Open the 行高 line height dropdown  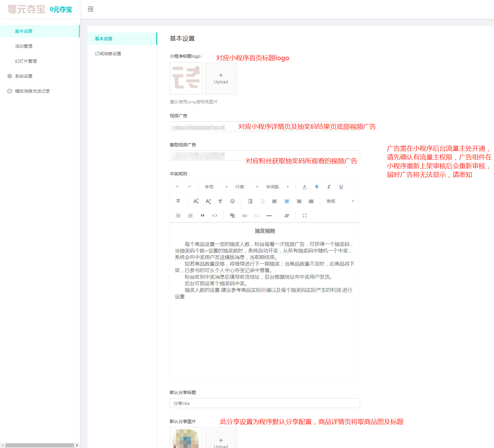(x=247, y=187)
